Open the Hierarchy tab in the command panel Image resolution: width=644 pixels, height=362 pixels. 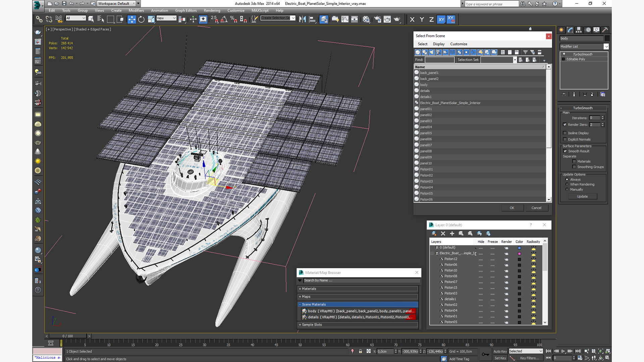tap(579, 30)
